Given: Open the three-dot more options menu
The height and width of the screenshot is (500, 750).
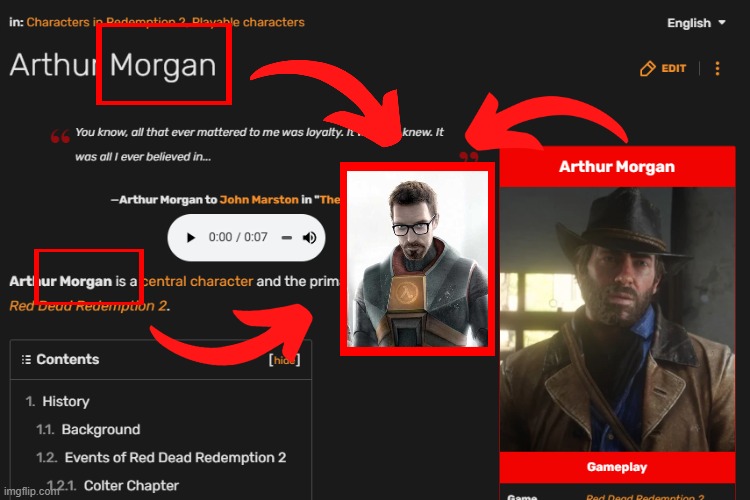Looking at the screenshot, I should coord(717,68).
